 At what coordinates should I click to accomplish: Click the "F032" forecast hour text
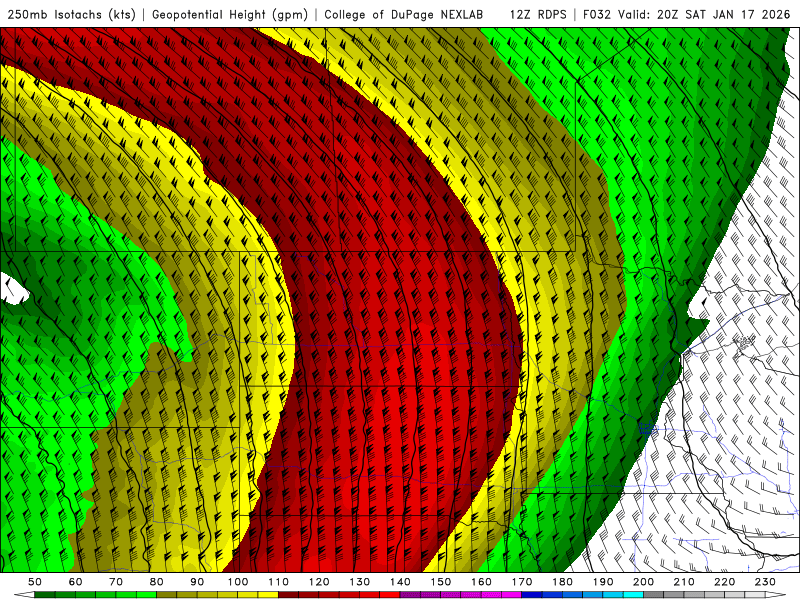click(x=597, y=15)
